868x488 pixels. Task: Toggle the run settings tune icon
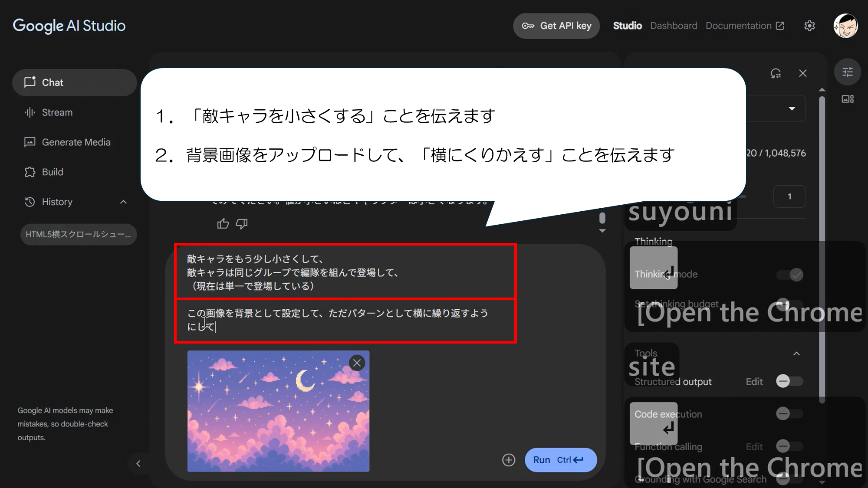[848, 72]
